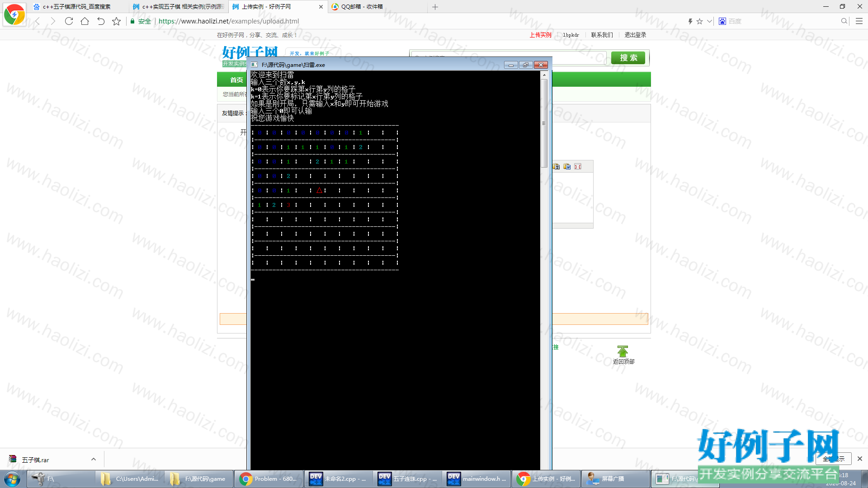Click the browser logo in the top-left corner
Viewport: 868px width, 488px height.
[x=14, y=14]
